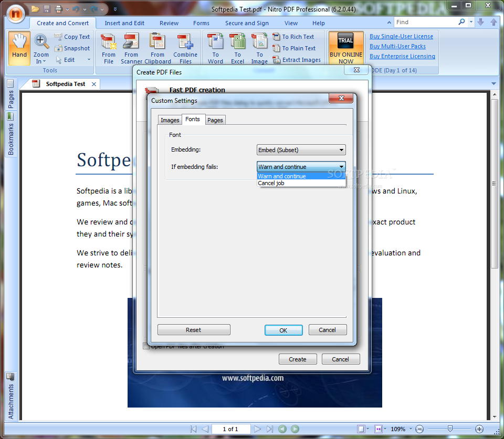Click the Create button

coord(298,359)
